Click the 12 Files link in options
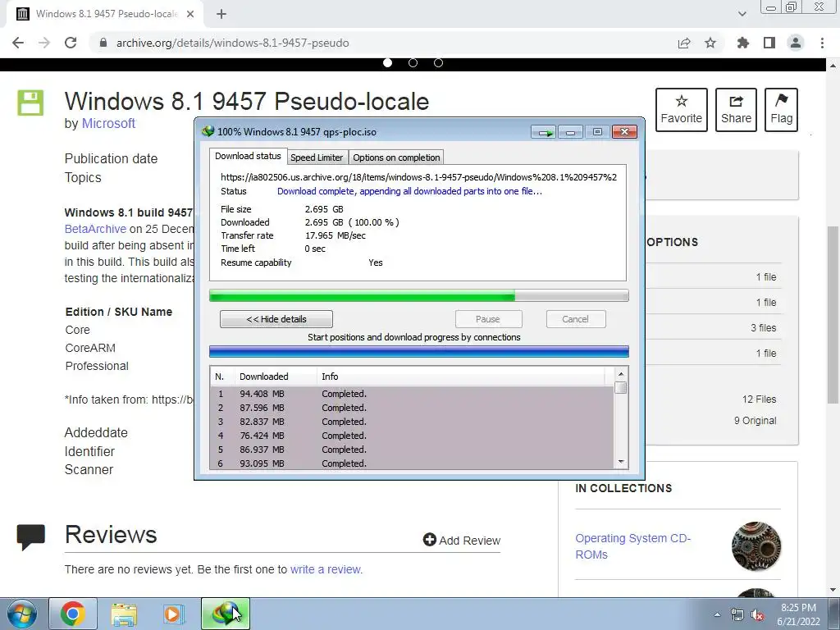 pyautogui.click(x=759, y=399)
